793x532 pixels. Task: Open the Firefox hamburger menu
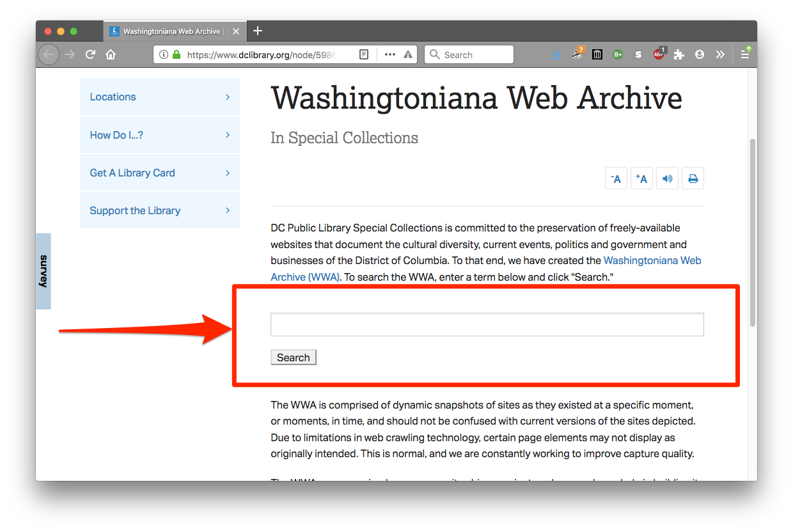click(746, 55)
